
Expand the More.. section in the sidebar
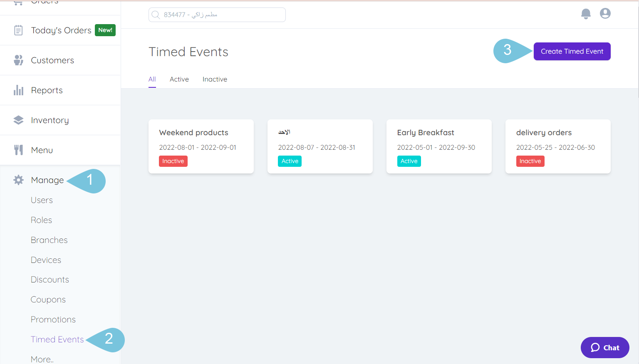click(42, 359)
